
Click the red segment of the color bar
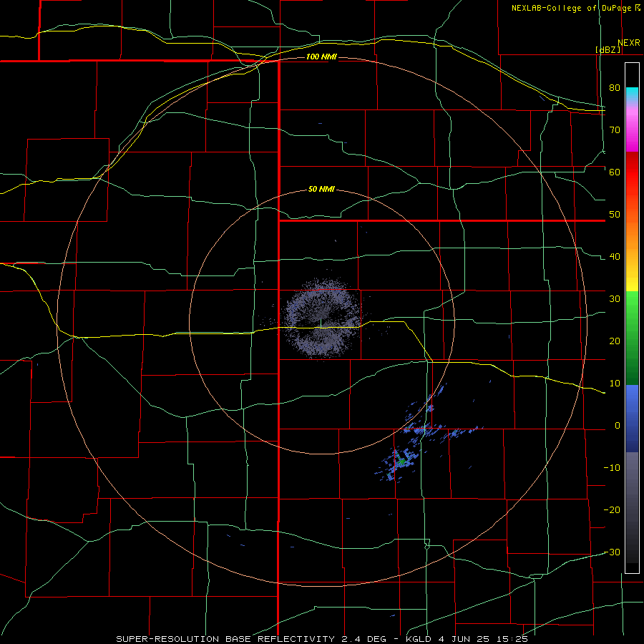[632, 172]
